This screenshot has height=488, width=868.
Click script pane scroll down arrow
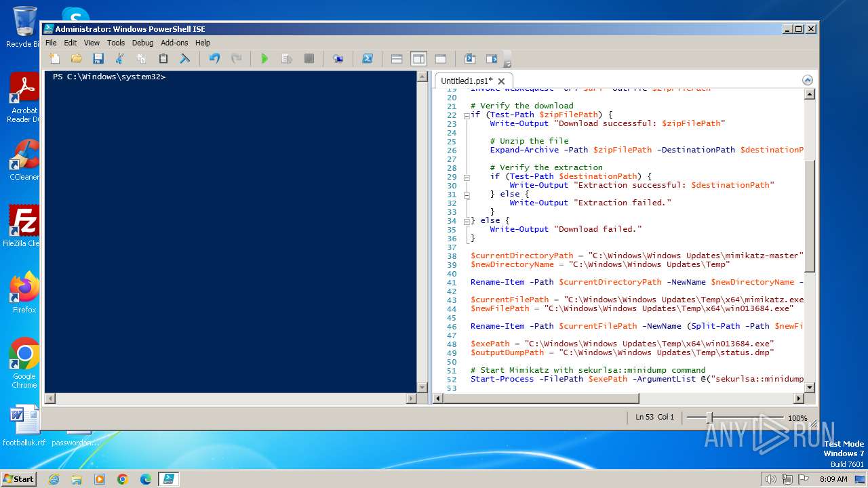click(x=809, y=388)
